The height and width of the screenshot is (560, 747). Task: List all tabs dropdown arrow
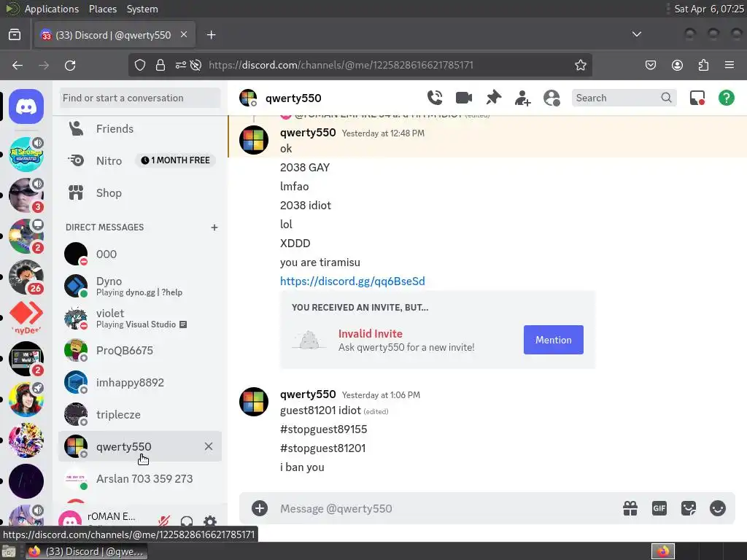pos(636,34)
